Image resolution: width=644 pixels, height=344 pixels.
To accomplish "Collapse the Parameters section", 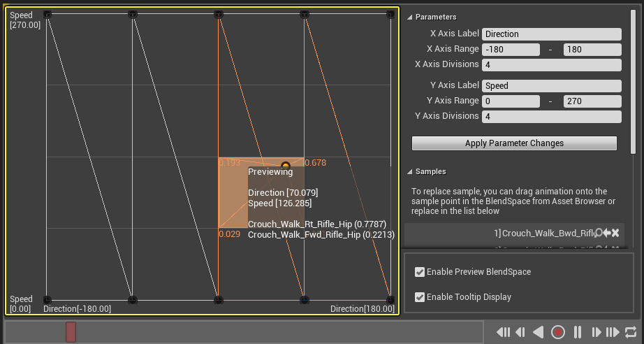I will 409,17.
